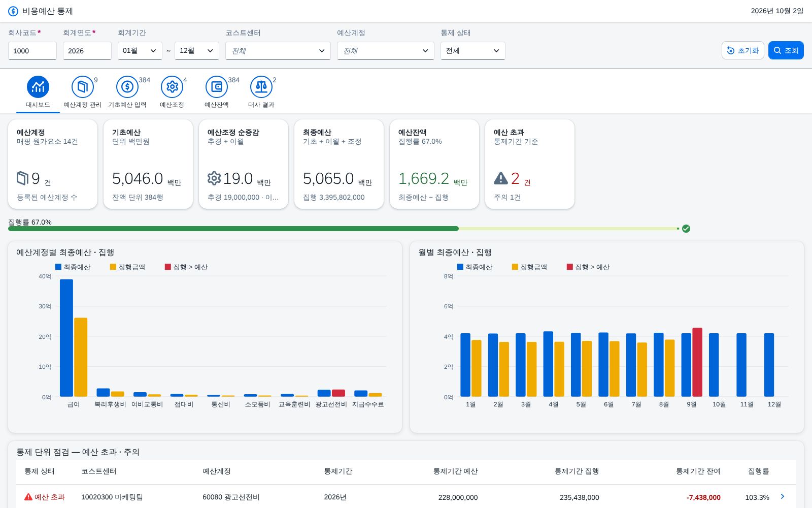Open details arrow for 마케팅팀 row
The height and width of the screenshot is (508, 812).
(783, 496)
